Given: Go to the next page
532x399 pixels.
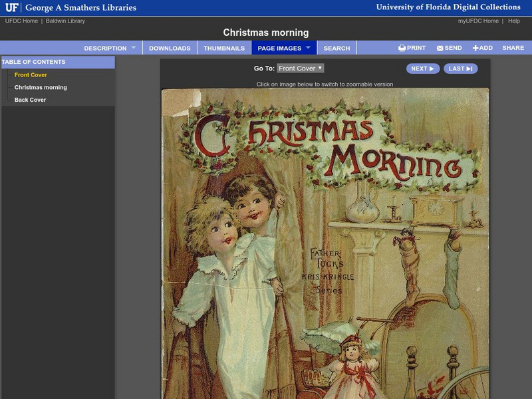Looking at the screenshot, I should tap(423, 68).
